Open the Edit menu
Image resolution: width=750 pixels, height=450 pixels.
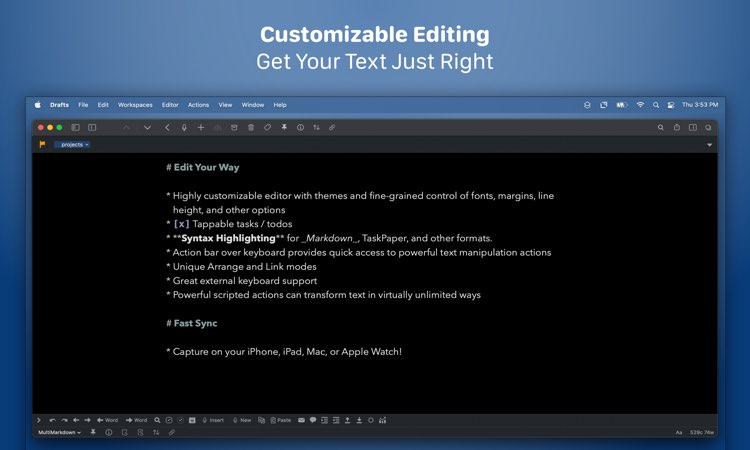click(x=103, y=105)
